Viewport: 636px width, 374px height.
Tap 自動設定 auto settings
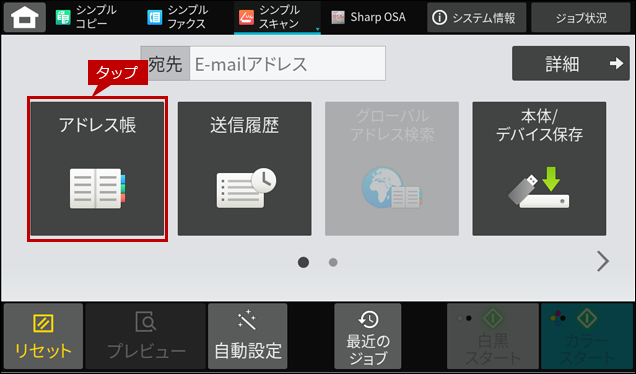[248, 336]
